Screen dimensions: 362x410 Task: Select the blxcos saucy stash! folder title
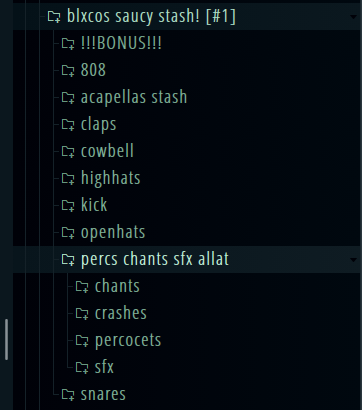[x=151, y=16]
